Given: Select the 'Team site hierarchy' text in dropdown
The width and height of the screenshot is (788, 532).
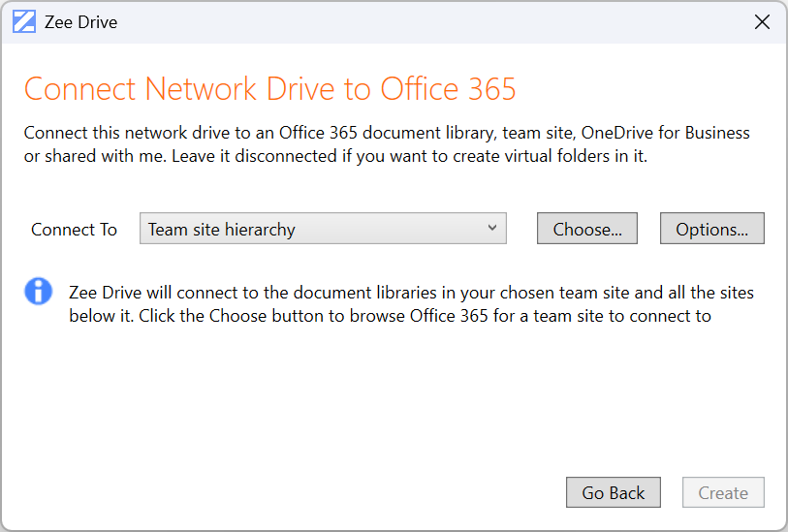Looking at the screenshot, I should click(x=222, y=230).
